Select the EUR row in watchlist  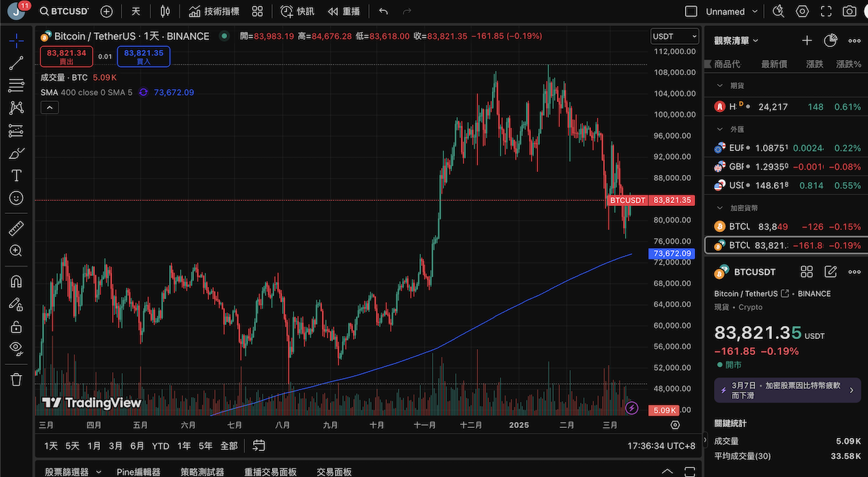(x=786, y=147)
